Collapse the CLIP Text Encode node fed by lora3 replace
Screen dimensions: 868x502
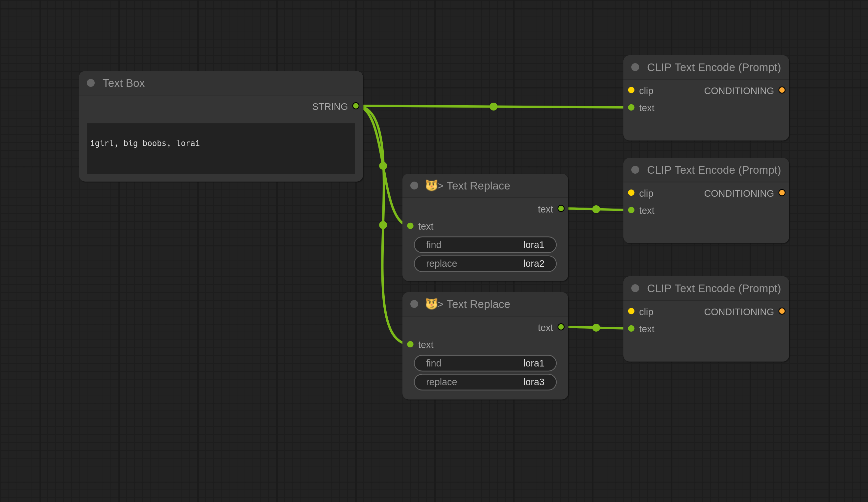tap(635, 288)
